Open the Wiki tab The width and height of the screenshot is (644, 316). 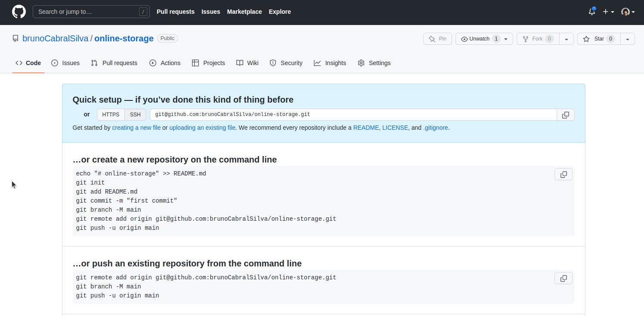tap(248, 63)
